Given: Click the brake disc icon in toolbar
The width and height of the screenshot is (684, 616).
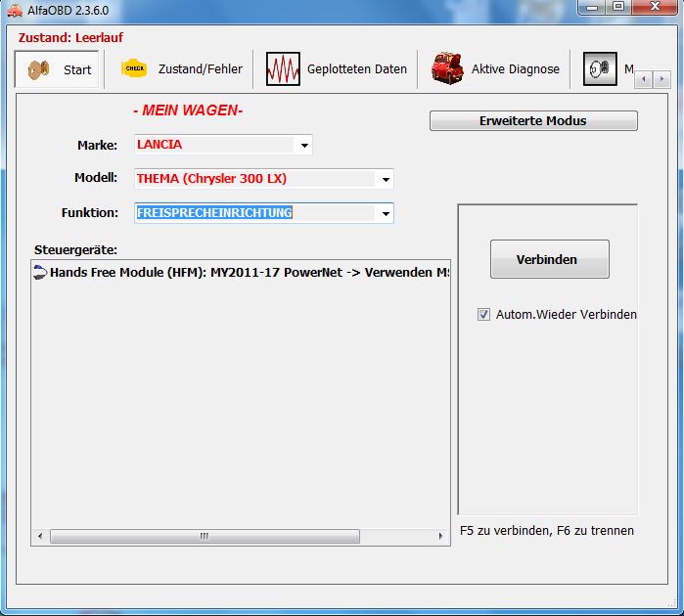Looking at the screenshot, I should click(x=600, y=69).
